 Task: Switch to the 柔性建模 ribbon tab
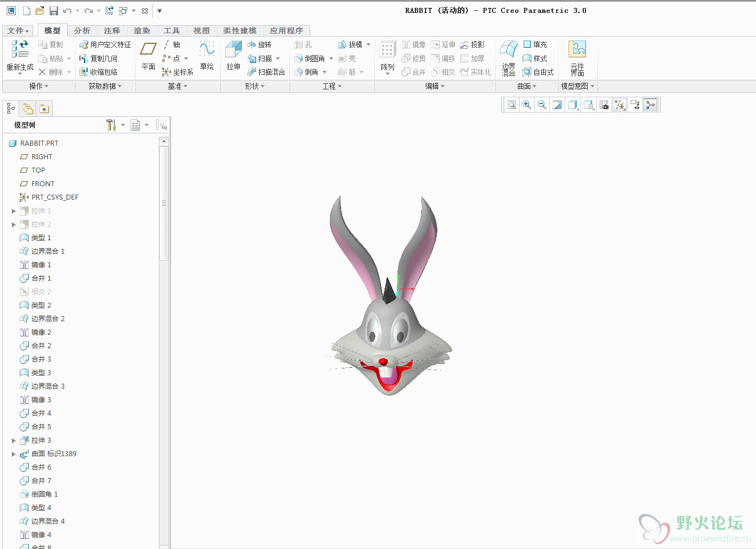click(x=240, y=31)
